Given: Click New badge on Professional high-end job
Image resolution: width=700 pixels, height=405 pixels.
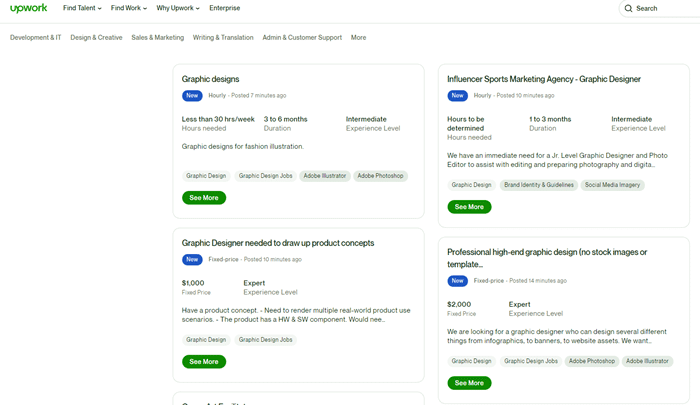Looking at the screenshot, I should pyautogui.click(x=458, y=281).
